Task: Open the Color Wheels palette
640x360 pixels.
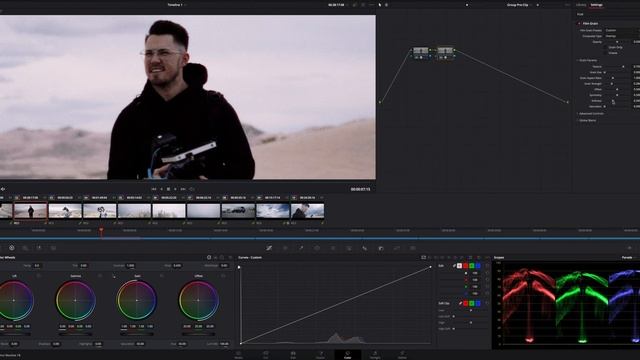Action: coord(12,248)
